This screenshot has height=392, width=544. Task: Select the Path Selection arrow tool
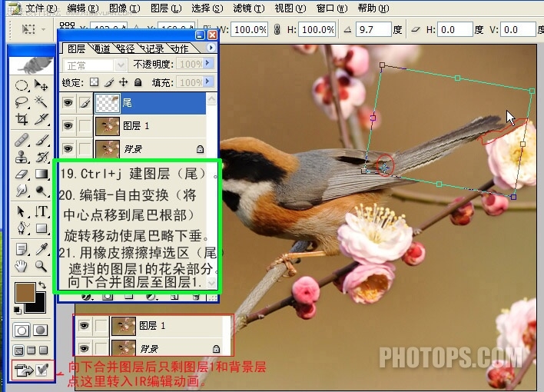coord(22,211)
